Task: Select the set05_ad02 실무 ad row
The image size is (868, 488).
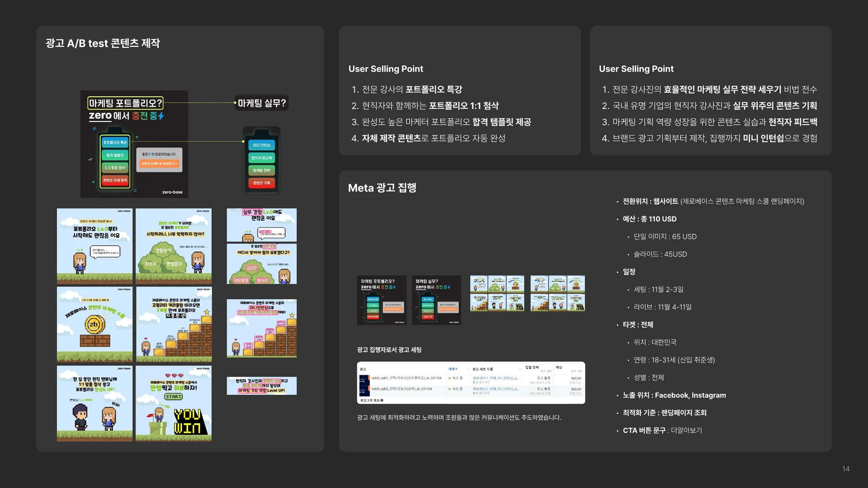Action: [x=401, y=388]
